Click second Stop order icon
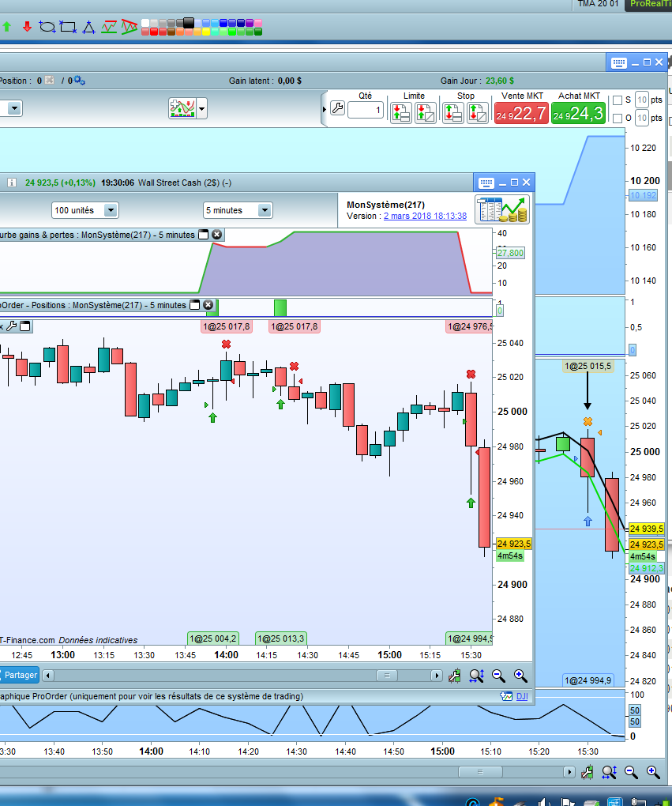The width and height of the screenshot is (672, 806). (477, 113)
